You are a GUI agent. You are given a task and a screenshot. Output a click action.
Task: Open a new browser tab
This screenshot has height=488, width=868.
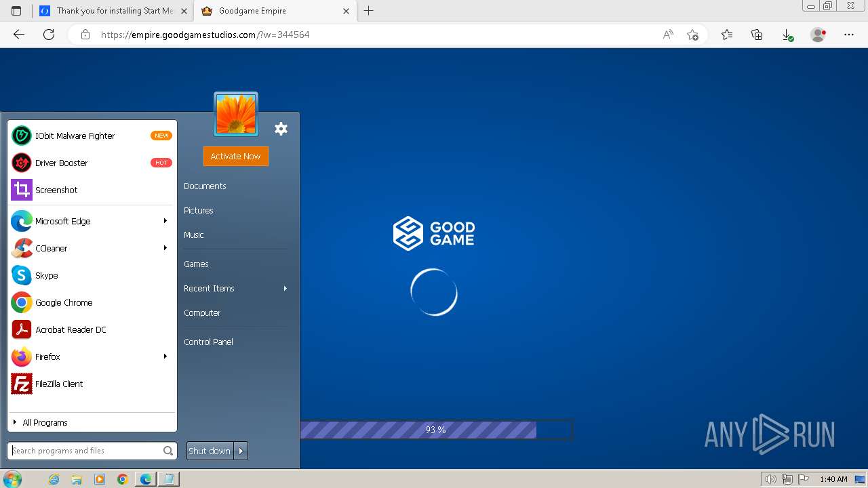tap(368, 11)
